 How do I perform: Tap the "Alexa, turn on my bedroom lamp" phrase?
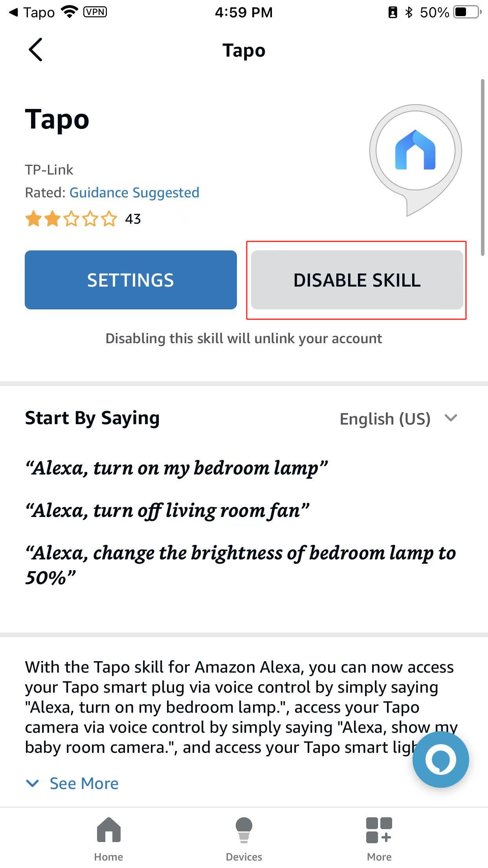[x=176, y=468]
